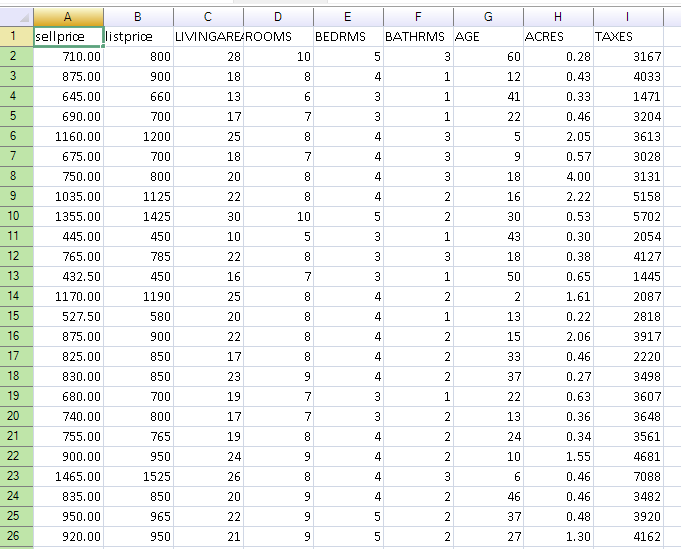This screenshot has height=549, width=681.
Task: Select cell with sell price 1355.00
Action: click(68, 216)
